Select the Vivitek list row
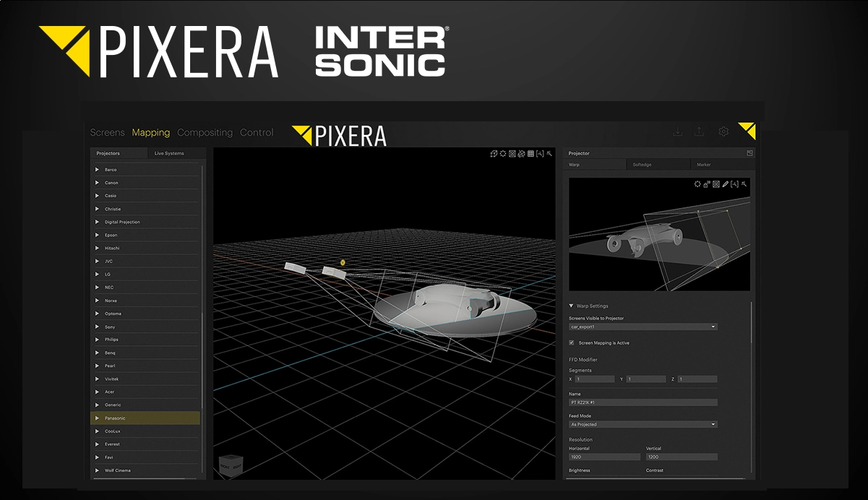 tap(145, 379)
